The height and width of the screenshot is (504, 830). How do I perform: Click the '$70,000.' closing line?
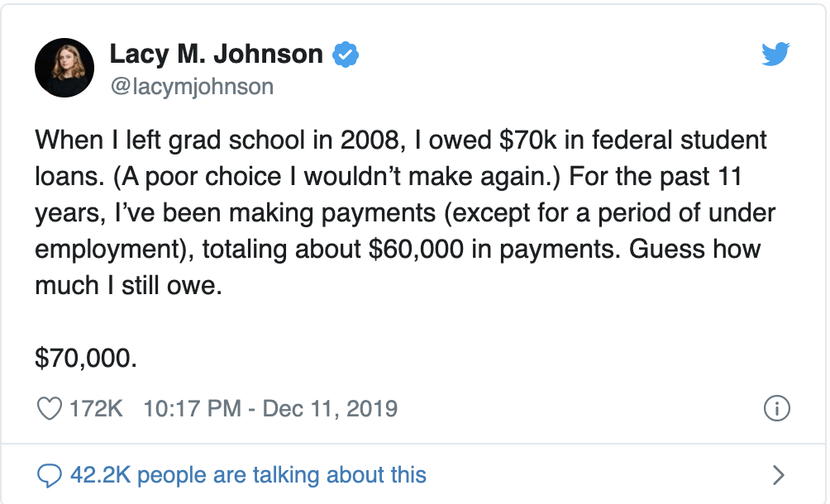click(x=86, y=358)
